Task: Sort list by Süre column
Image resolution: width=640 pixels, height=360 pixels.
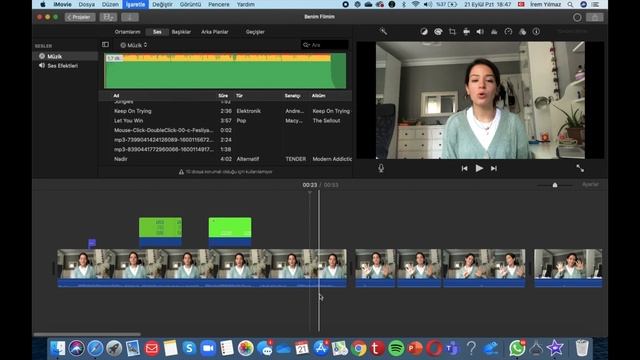Action: pos(223,96)
